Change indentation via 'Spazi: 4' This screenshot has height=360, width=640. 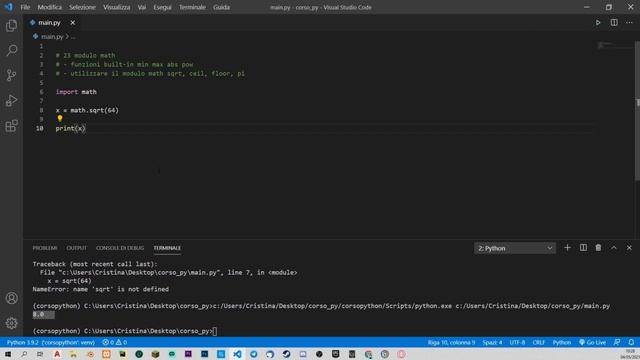pyautogui.click(x=492, y=342)
